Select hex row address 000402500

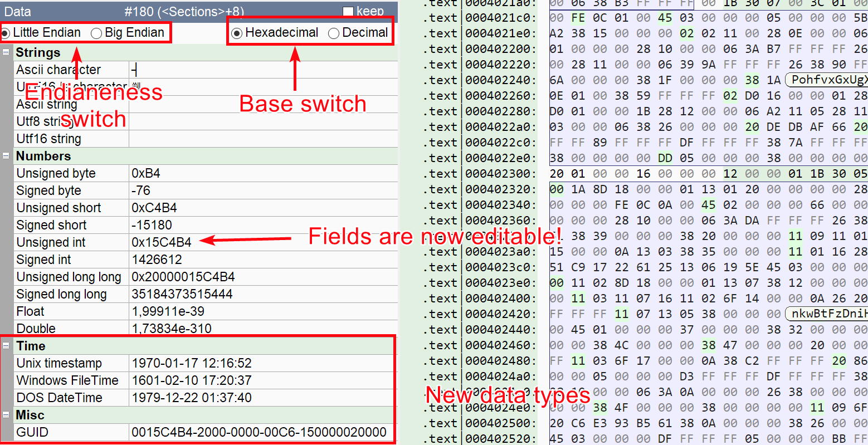tap(501, 423)
